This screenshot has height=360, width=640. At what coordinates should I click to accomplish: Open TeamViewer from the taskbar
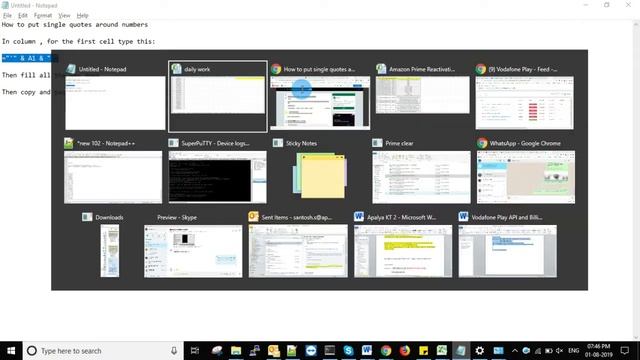311,351
